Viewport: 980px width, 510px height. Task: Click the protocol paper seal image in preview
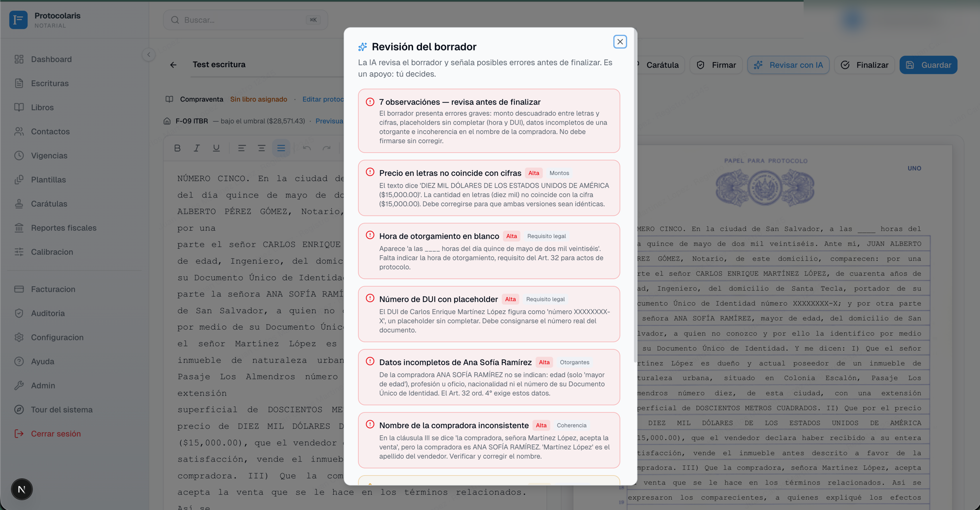pyautogui.click(x=765, y=188)
